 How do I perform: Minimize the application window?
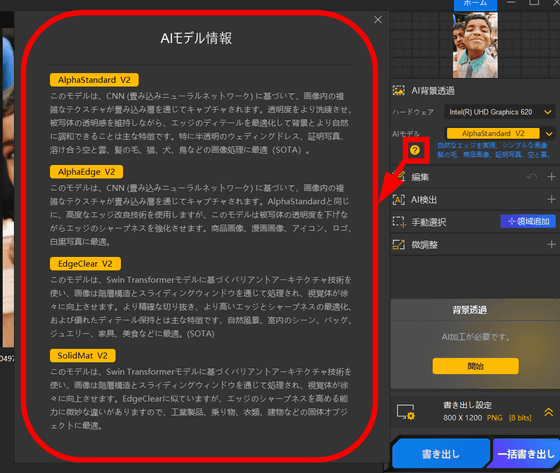pyautogui.click(x=511, y=3)
